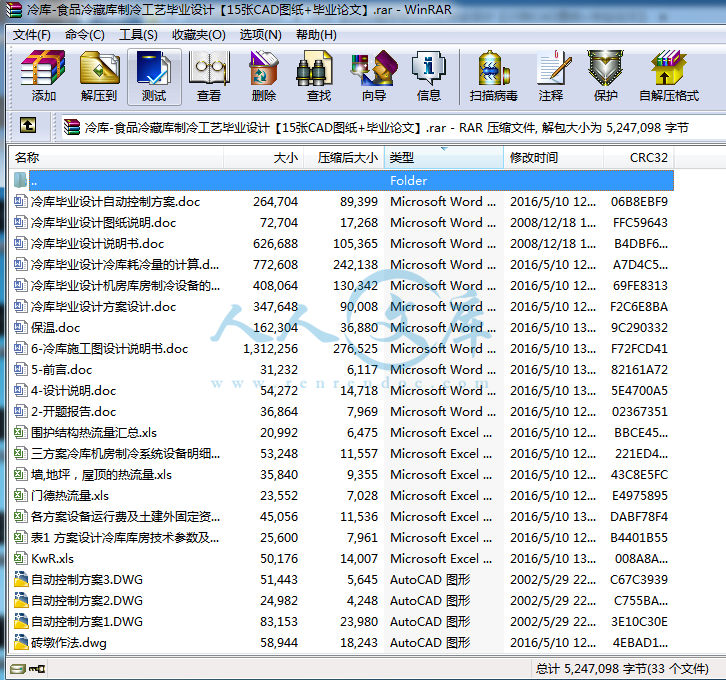Screen dimensions: 726x680
Task: Click Word icon of 保温.doc
Action: coord(20,327)
